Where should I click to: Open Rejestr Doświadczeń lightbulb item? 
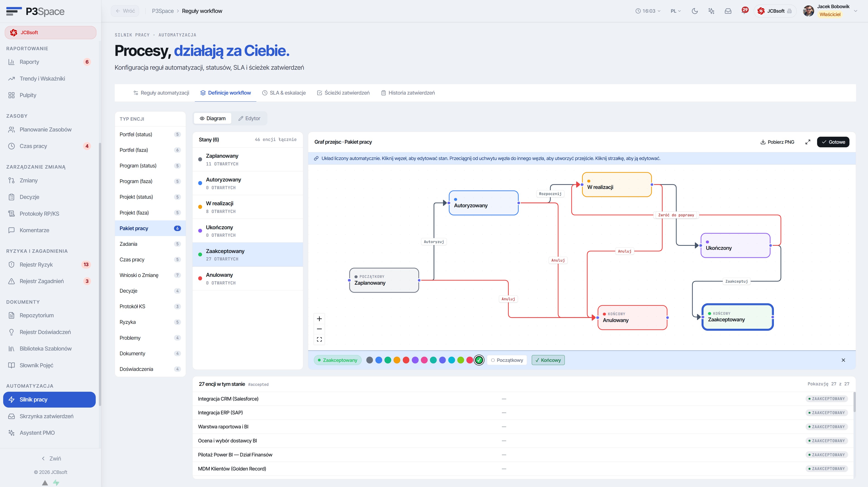pos(50,332)
